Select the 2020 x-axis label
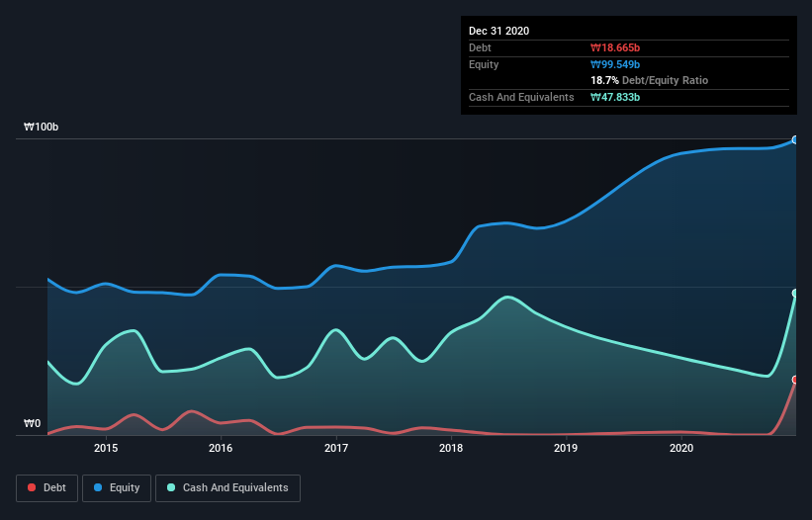This screenshot has width=812, height=520. pos(681,448)
